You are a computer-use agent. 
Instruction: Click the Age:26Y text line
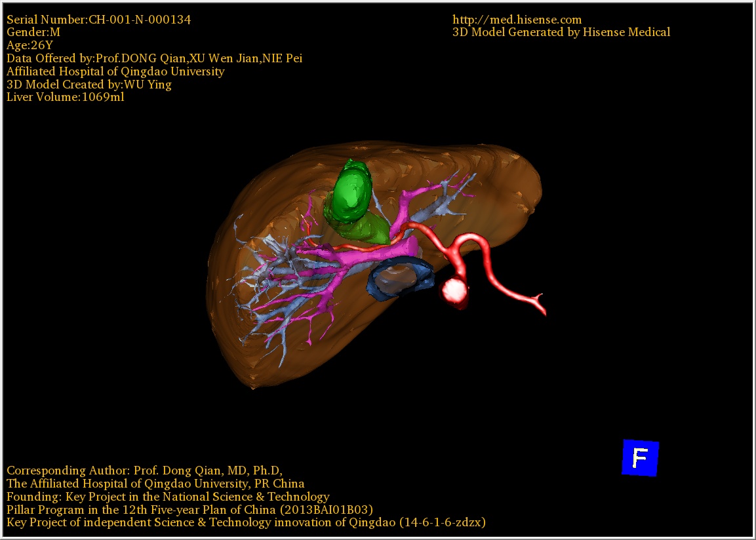pyautogui.click(x=30, y=45)
